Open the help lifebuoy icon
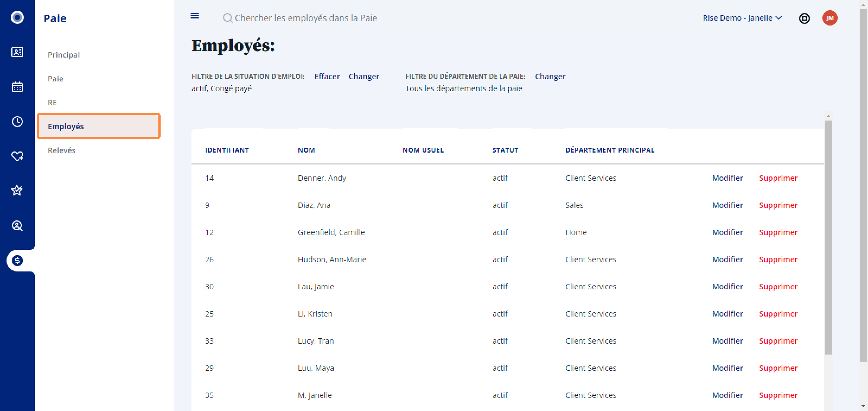 pyautogui.click(x=804, y=18)
